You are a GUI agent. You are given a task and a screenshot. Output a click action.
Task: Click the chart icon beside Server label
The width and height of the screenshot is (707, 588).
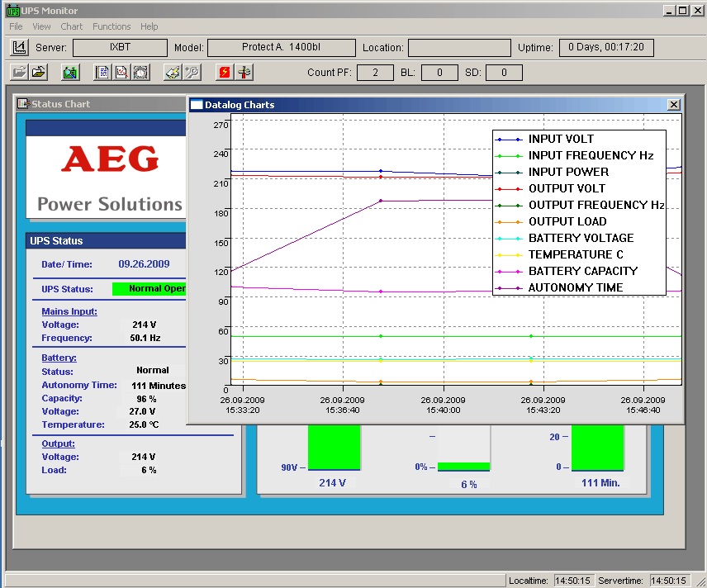coord(19,48)
